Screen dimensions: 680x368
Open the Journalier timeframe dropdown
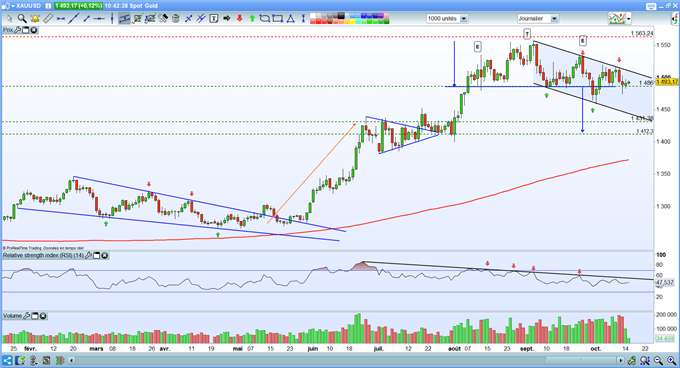click(x=554, y=19)
